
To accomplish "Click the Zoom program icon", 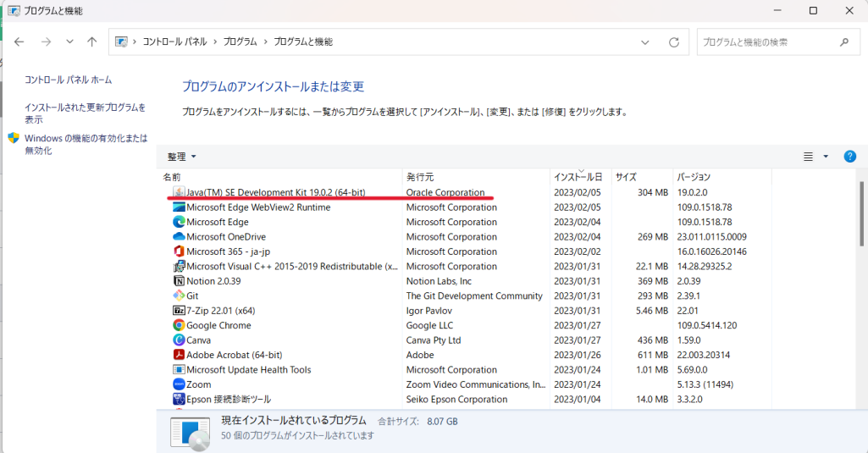I will point(179,384).
